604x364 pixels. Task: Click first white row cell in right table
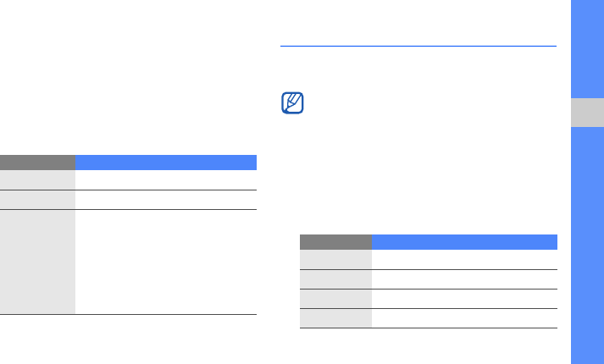[464, 259]
